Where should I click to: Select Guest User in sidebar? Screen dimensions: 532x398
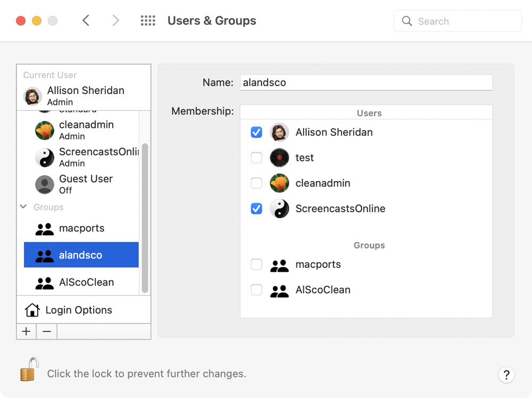[x=85, y=184]
